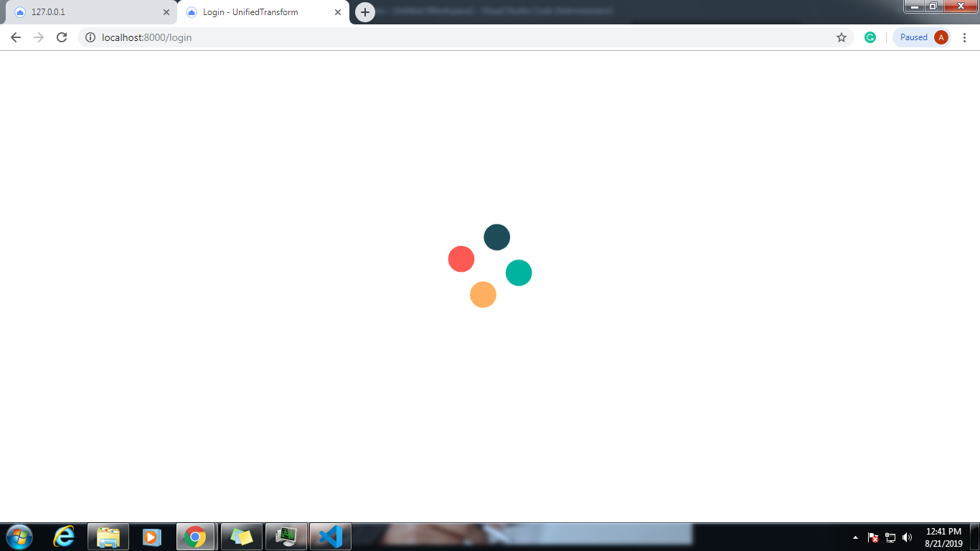980x551 pixels.
Task: Launch Visual Studio Code from the taskbar
Action: [331, 537]
